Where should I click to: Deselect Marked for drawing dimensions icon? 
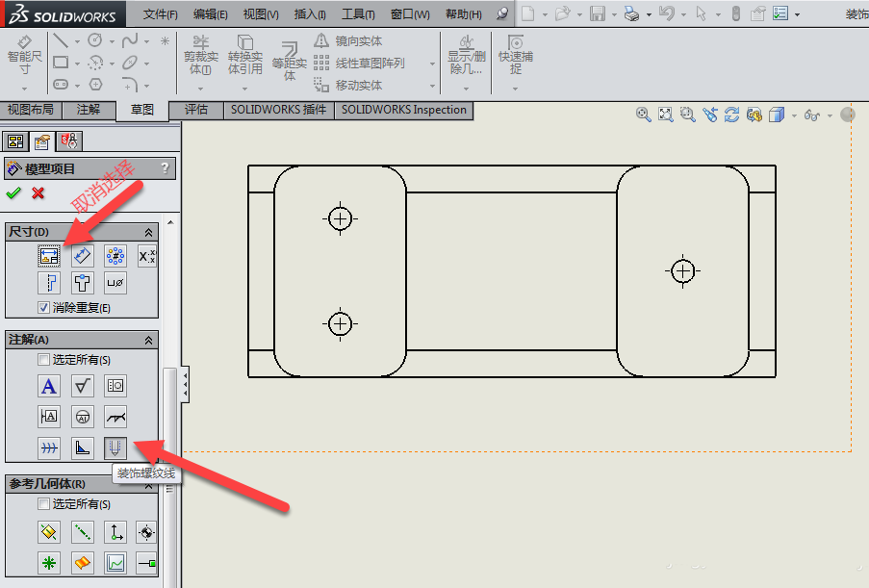[49, 255]
